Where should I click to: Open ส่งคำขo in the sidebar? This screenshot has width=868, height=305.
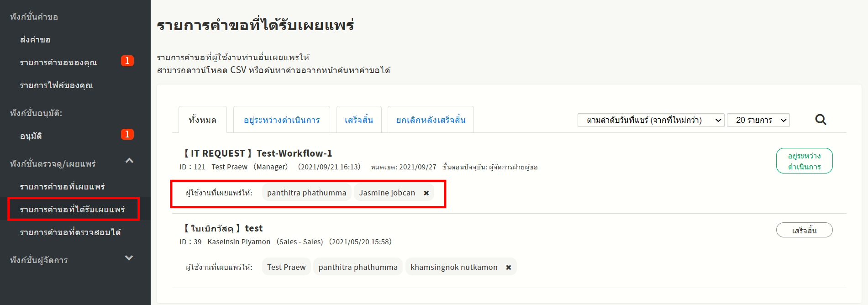click(35, 40)
